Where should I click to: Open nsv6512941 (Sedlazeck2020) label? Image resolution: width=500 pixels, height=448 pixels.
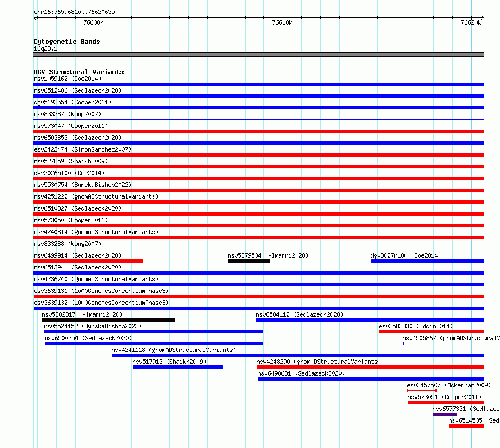(x=78, y=267)
